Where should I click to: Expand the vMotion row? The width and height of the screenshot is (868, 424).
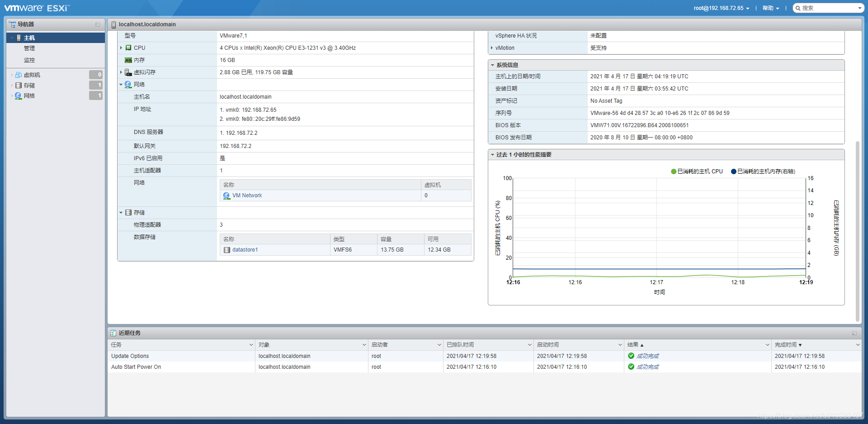pyautogui.click(x=492, y=48)
